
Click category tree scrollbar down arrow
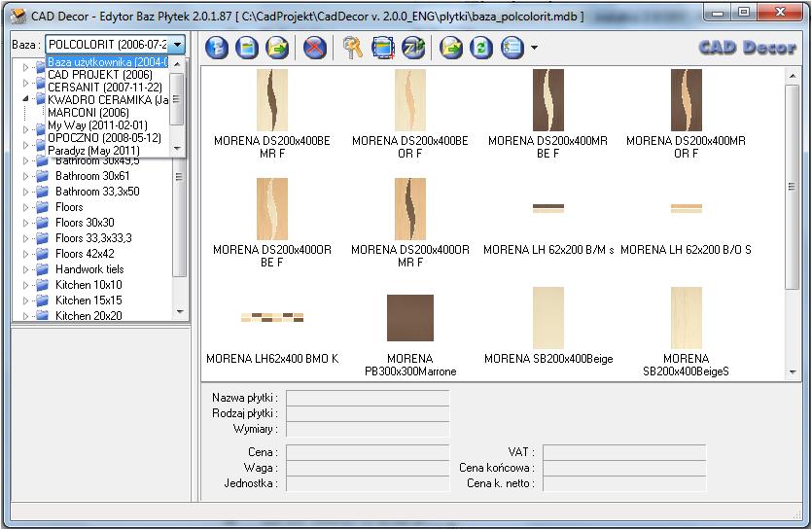point(179,312)
